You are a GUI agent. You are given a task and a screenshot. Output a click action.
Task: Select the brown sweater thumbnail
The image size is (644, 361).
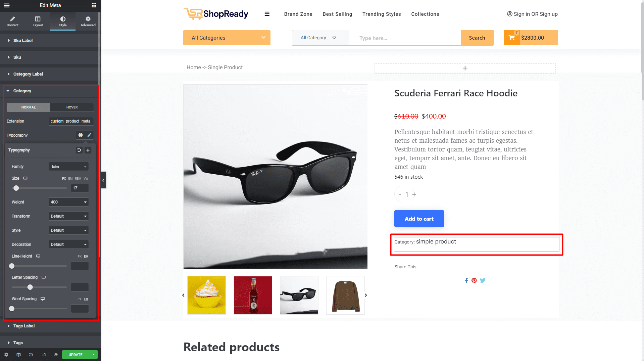coord(345,295)
